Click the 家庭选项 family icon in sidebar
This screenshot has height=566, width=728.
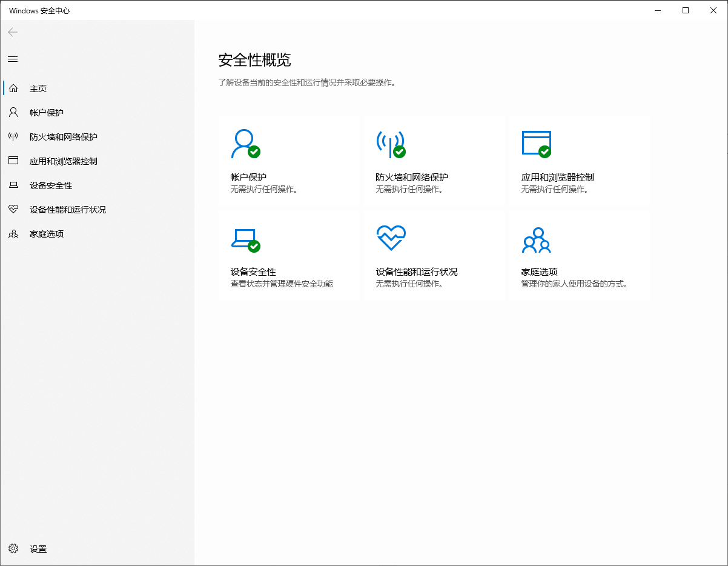coord(13,234)
